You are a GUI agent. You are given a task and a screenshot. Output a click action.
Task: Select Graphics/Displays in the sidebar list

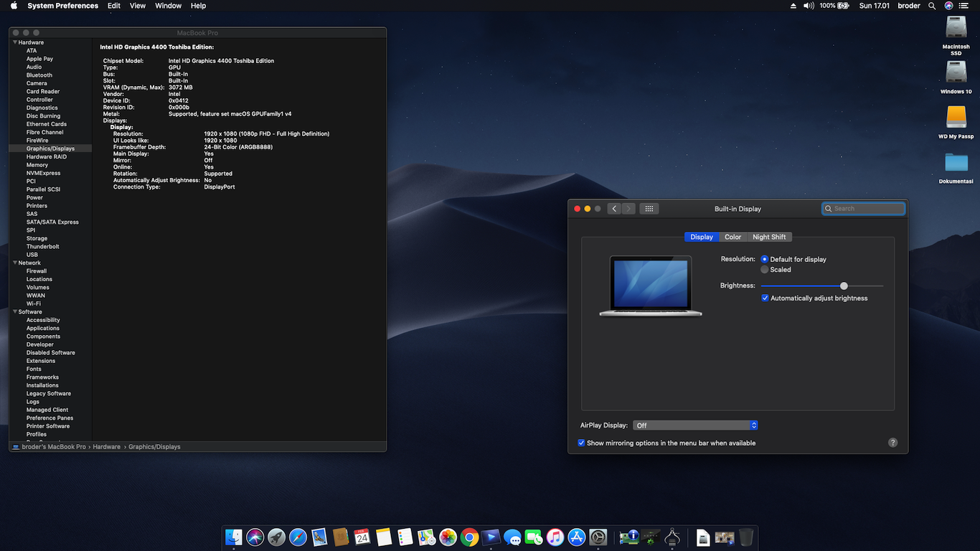pyautogui.click(x=50, y=149)
